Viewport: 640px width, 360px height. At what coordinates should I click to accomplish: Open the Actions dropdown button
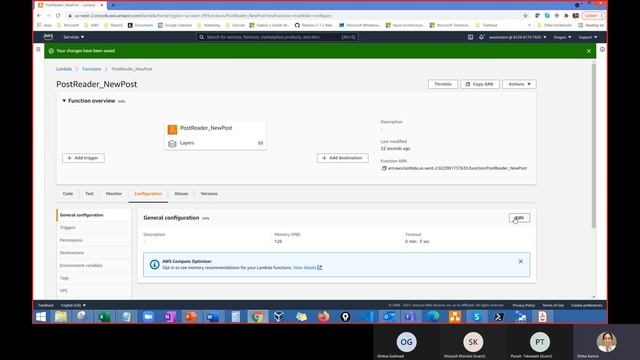coord(519,84)
